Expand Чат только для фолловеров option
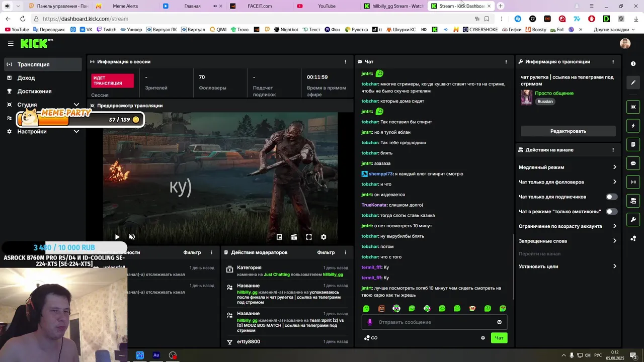Screen dimensions: 644x362 pyautogui.click(x=568, y=182)
